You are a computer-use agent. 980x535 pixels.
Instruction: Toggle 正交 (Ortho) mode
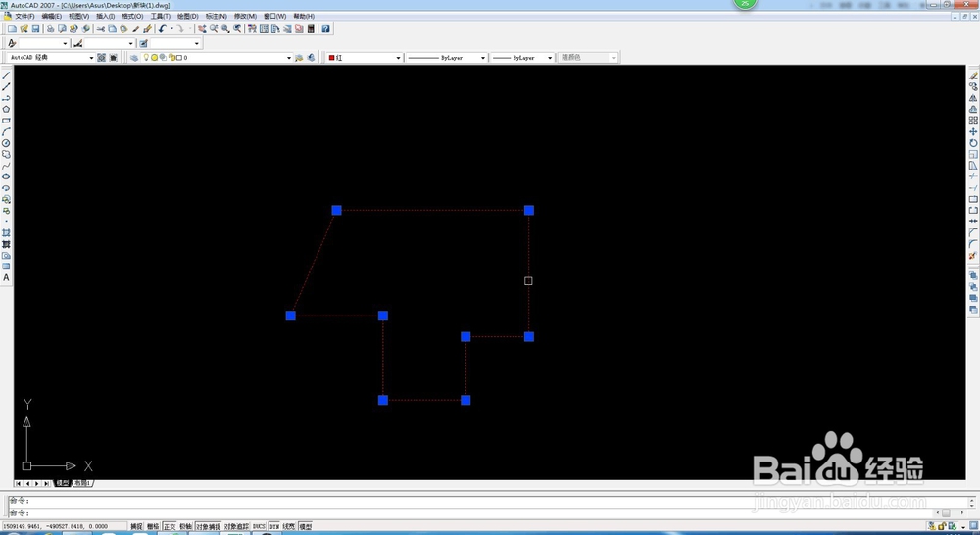click(x=169, y=527)
